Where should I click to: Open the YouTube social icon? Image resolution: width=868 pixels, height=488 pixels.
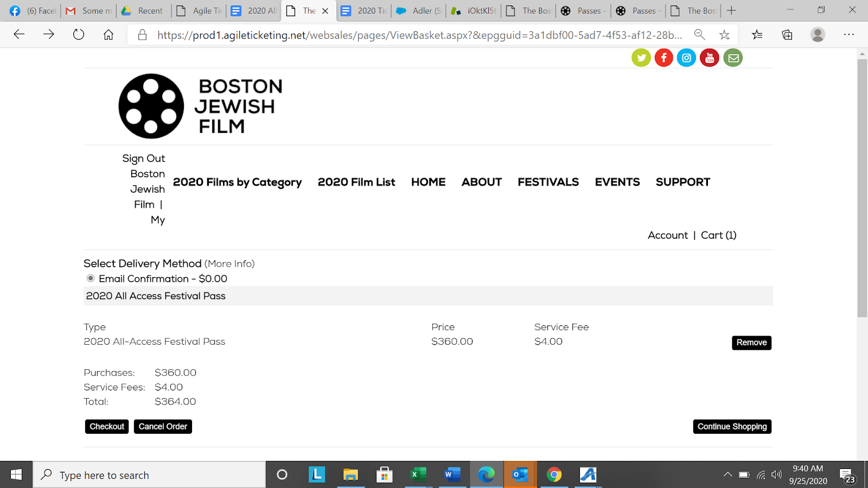[x=710, y=57]
